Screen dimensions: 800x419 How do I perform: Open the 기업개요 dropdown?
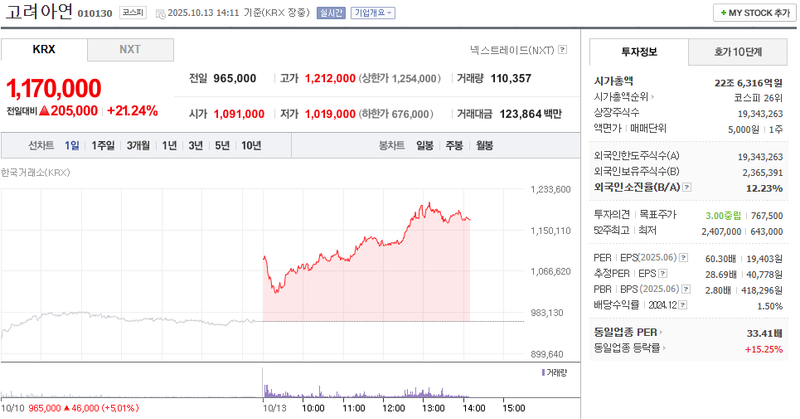(x=373, y=13)
